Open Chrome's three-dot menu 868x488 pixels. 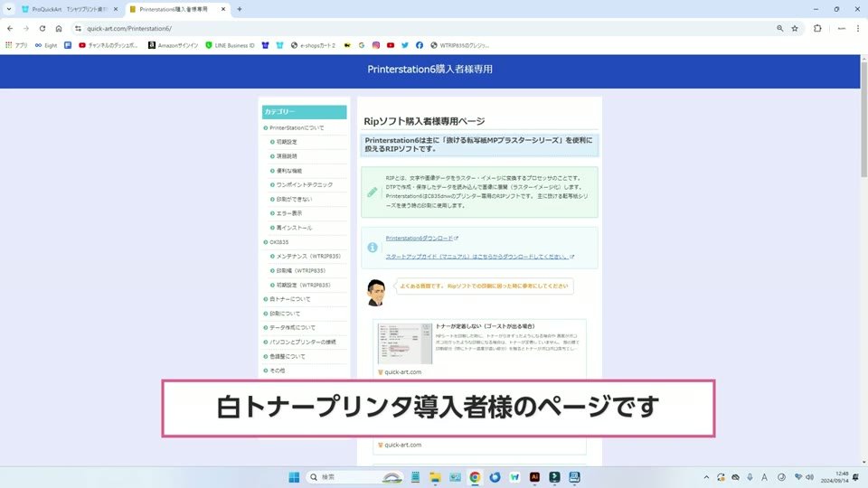click(x=857, y=28)
